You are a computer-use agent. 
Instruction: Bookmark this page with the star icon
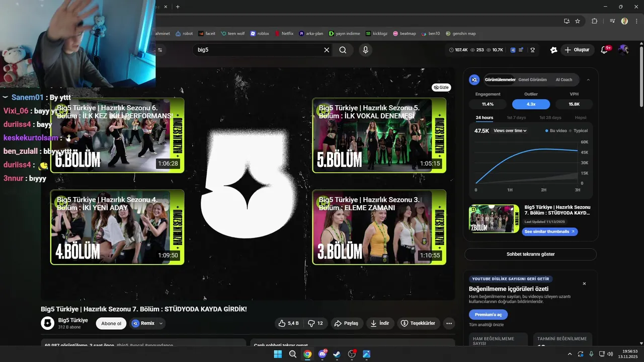pos(578,21)
